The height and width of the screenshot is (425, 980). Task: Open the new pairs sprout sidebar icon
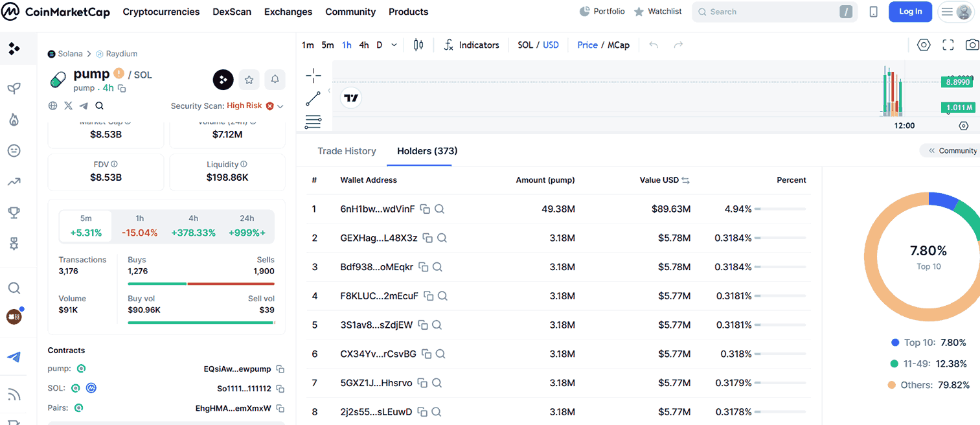[x=14, y=88]
